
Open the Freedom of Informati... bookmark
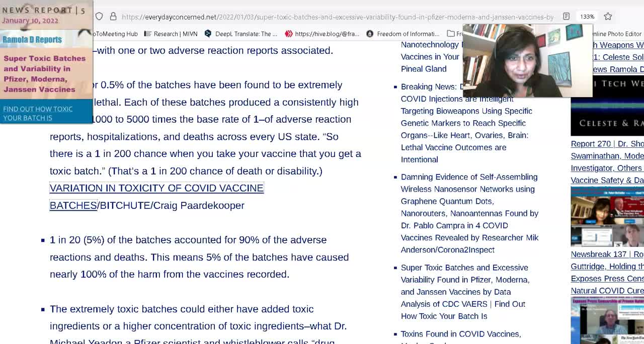tap(403, 34)
